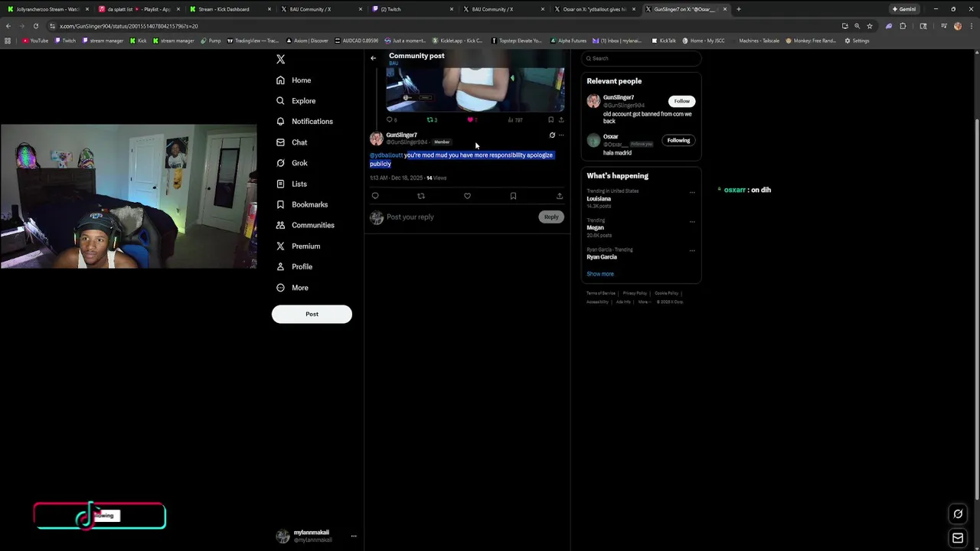
Task: Open the Grok floating icon
Action: (x=958, y=514)
